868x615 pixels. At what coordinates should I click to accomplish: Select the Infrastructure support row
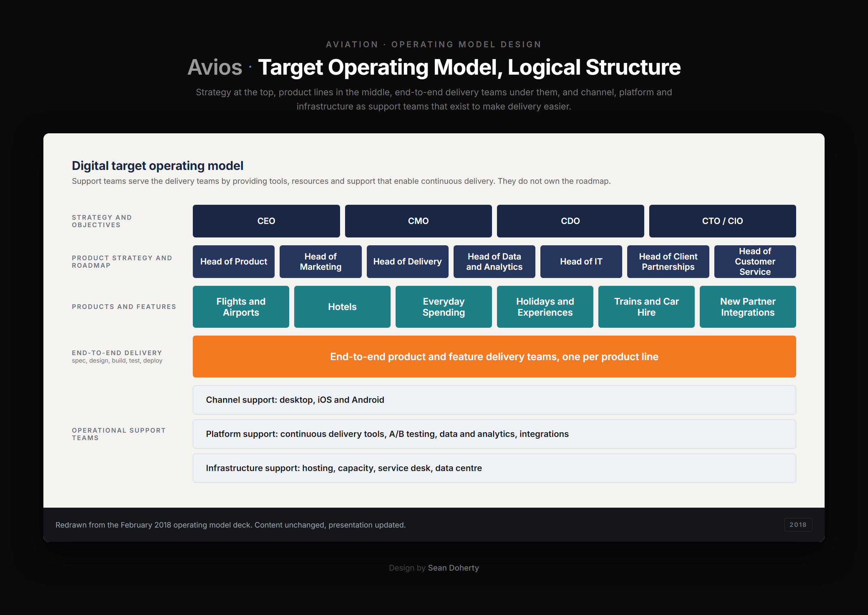coord(494,468)
